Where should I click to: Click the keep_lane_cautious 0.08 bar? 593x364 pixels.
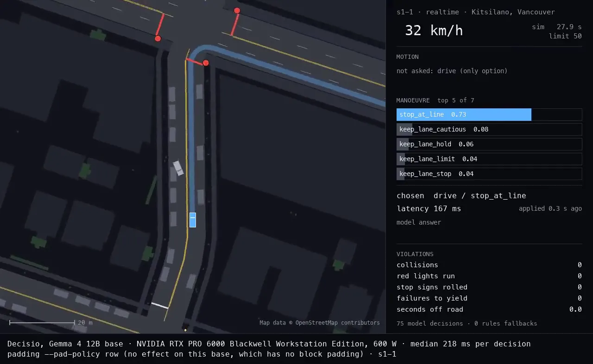[489, 129]
